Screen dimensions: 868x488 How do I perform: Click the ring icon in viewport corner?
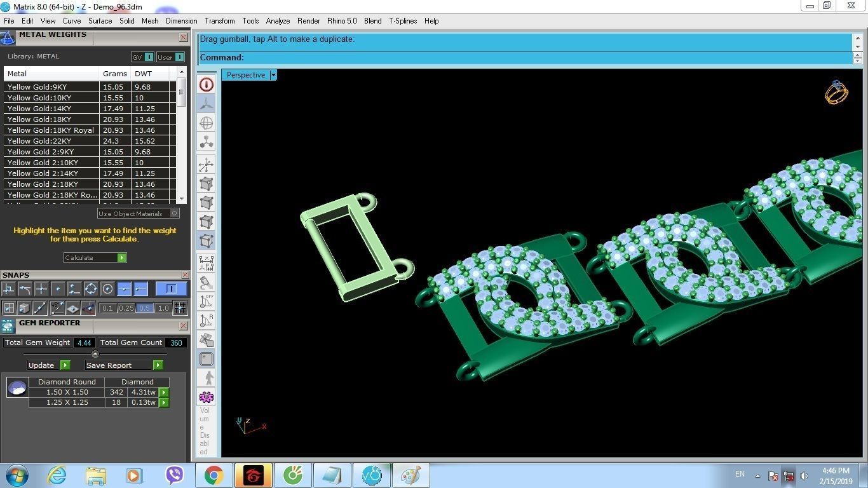[x=836, y=93]
